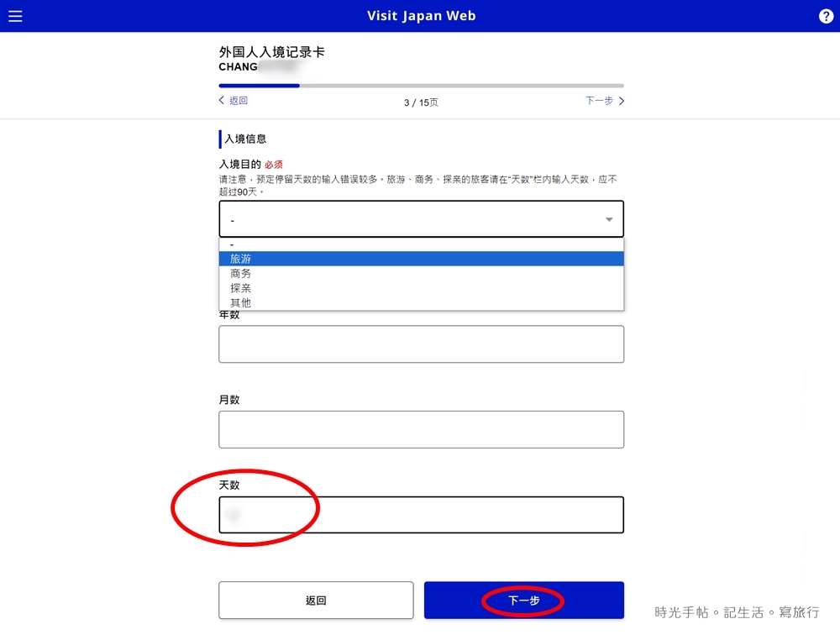840x640 pixels.
Task: Click the bottom 返回 button
Action: coord(316,601)
